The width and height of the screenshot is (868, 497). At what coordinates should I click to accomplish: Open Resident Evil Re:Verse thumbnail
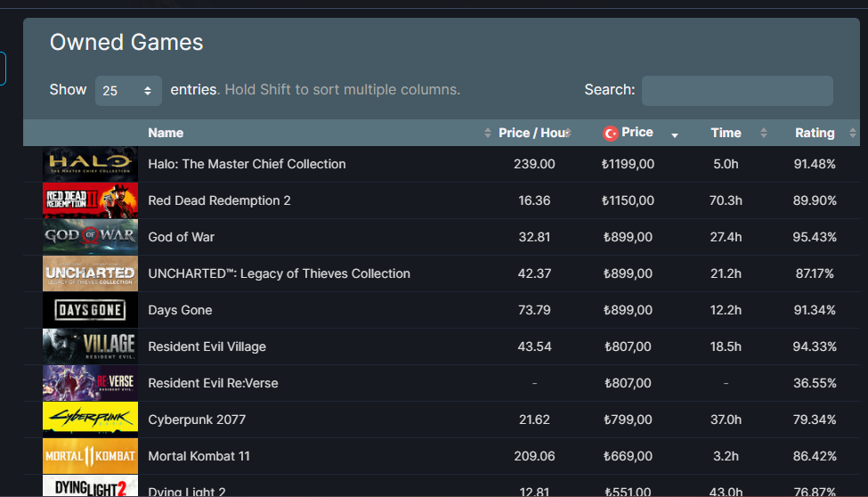tap(90, 383)
